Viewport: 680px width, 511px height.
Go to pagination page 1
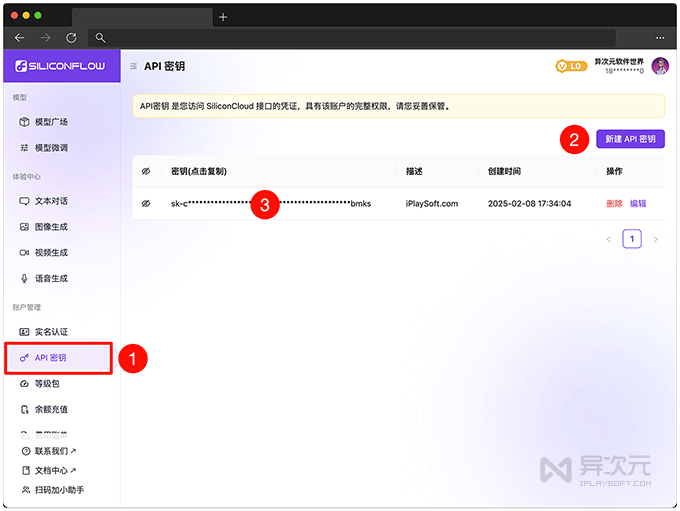point(632,239)
